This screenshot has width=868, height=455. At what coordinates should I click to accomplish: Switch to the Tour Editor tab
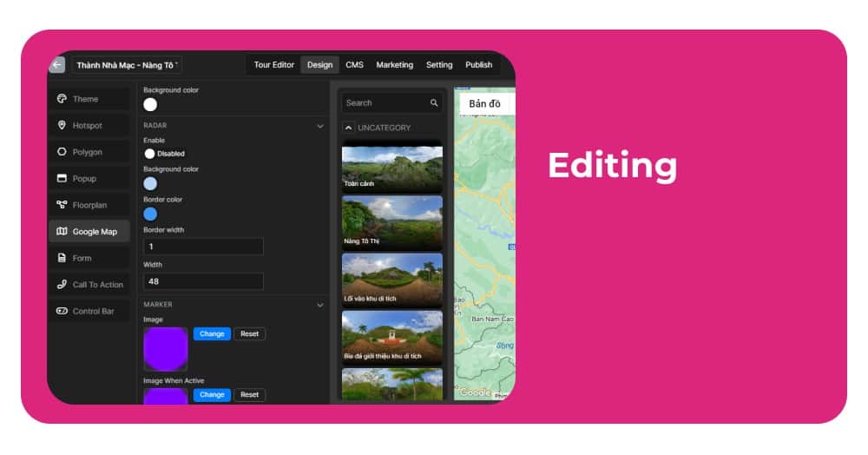[x=273, y=65]
